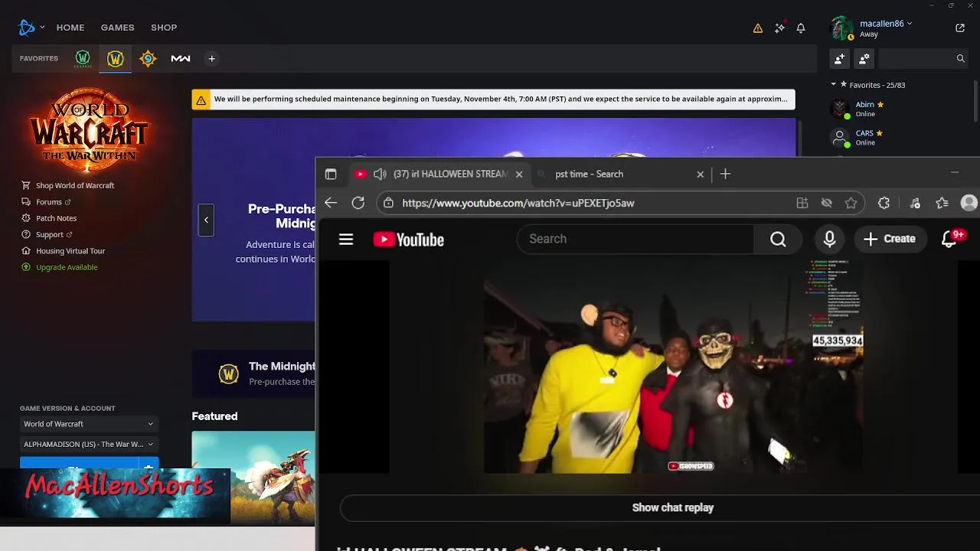Open the browser favorites list icon
The height and width of the screenshot is (551, 980).
tap(942, 203)
